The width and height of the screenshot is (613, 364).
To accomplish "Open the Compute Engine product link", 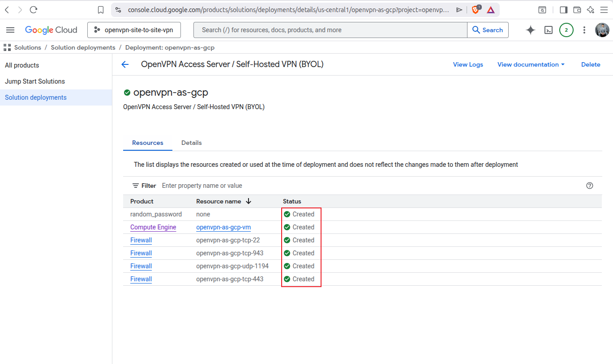I will [x=153, y=227].
